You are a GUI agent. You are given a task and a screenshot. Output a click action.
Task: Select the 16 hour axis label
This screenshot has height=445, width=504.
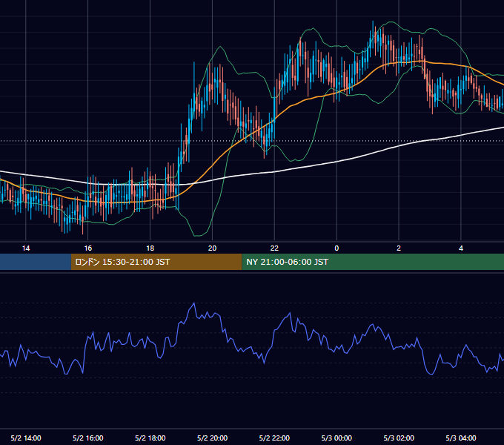88,248
